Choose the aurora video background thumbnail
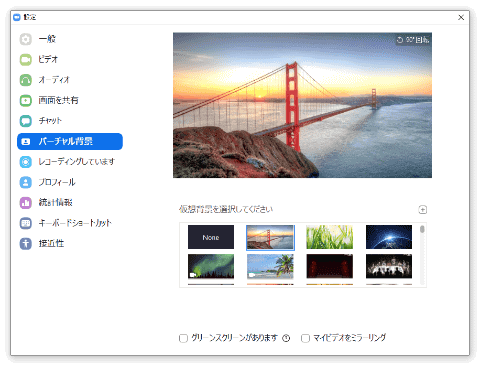Image resolution: width=480 pixels, height=366 pixels. [211, 266]
